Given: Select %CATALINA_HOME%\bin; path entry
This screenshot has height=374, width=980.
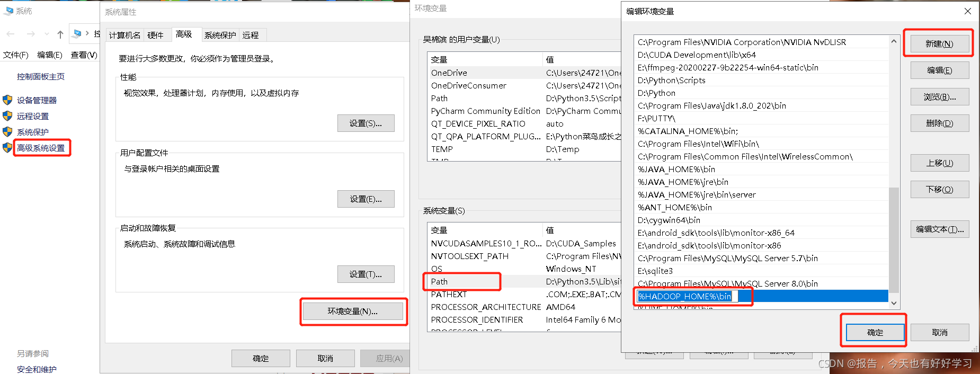Looking at the screenshot, I should (x=761, y=131).
